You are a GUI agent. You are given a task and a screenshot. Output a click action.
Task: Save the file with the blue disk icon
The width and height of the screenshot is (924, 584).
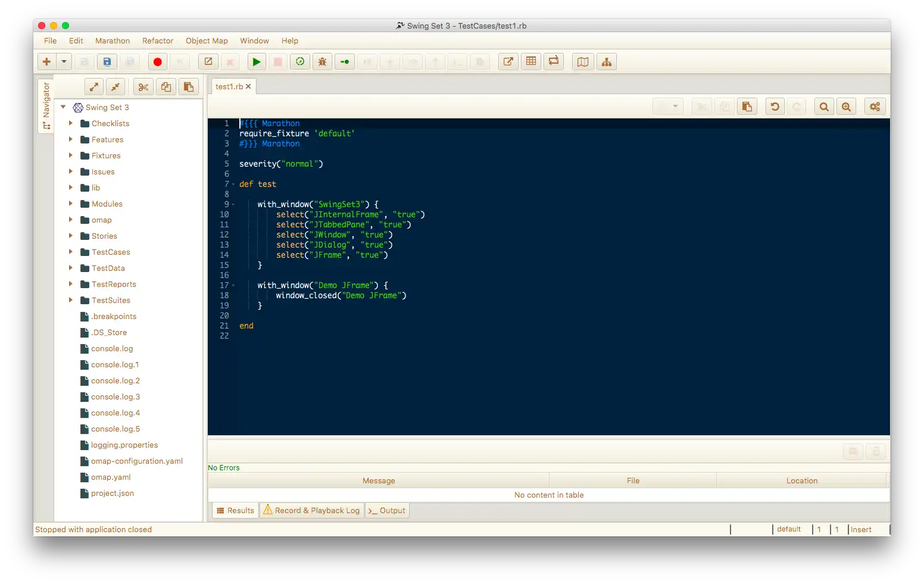(107, 62)
